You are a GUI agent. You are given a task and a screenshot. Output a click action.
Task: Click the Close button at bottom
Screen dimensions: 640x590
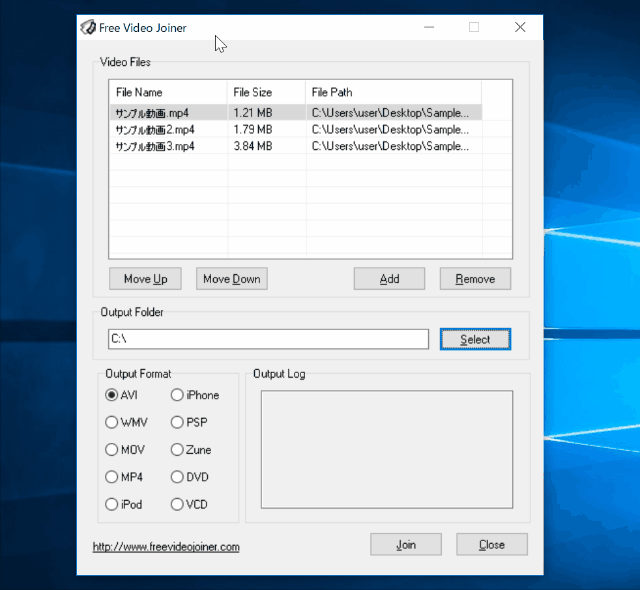[492, 544]
